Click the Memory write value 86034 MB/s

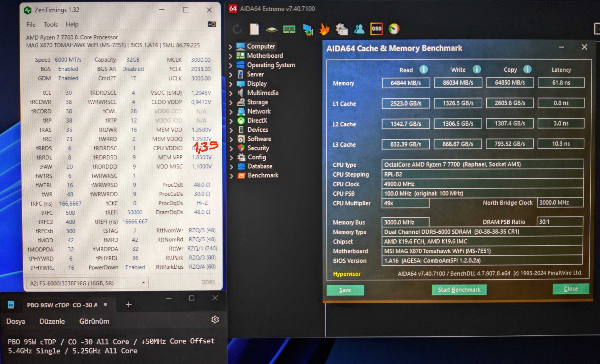(x=458, y=83)
